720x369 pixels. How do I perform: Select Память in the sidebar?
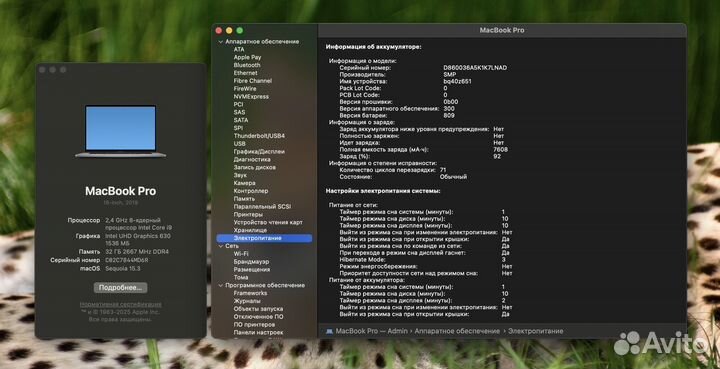(x=244, y=199)
